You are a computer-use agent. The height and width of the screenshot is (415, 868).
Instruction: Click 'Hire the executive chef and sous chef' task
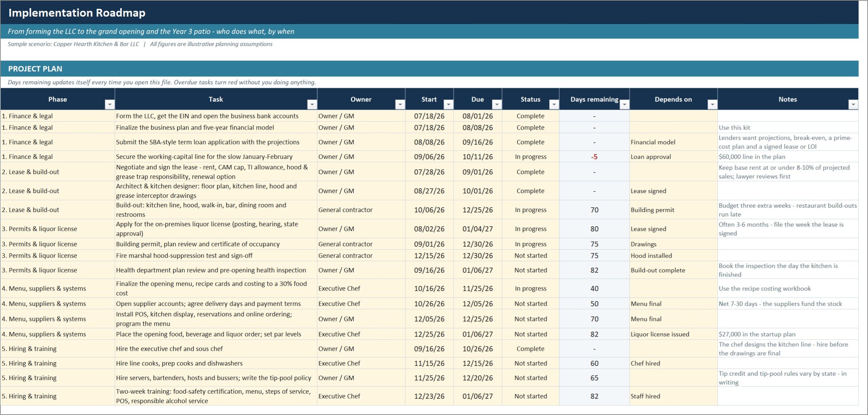point(216,349)
